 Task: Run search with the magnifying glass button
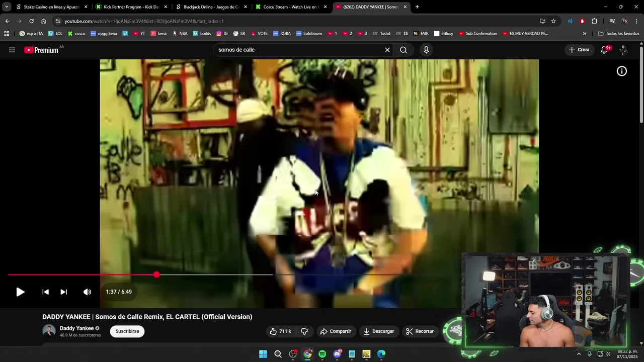404,50
